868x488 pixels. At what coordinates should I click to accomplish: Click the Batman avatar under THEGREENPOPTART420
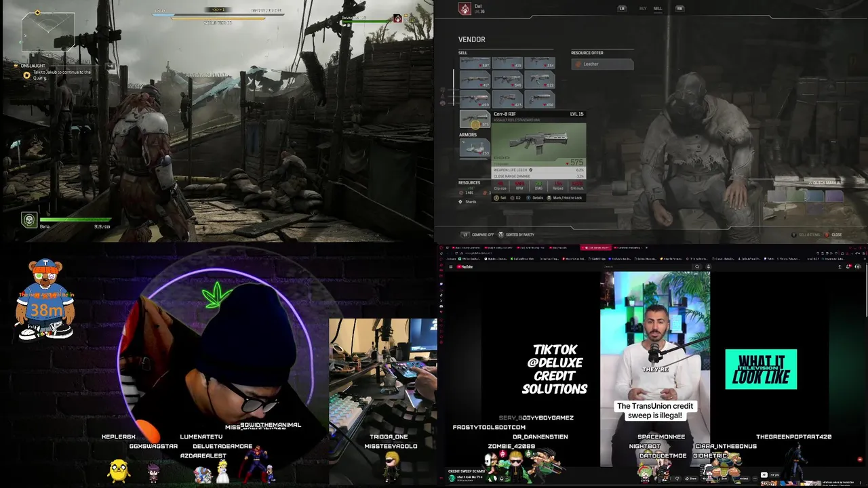795,462
